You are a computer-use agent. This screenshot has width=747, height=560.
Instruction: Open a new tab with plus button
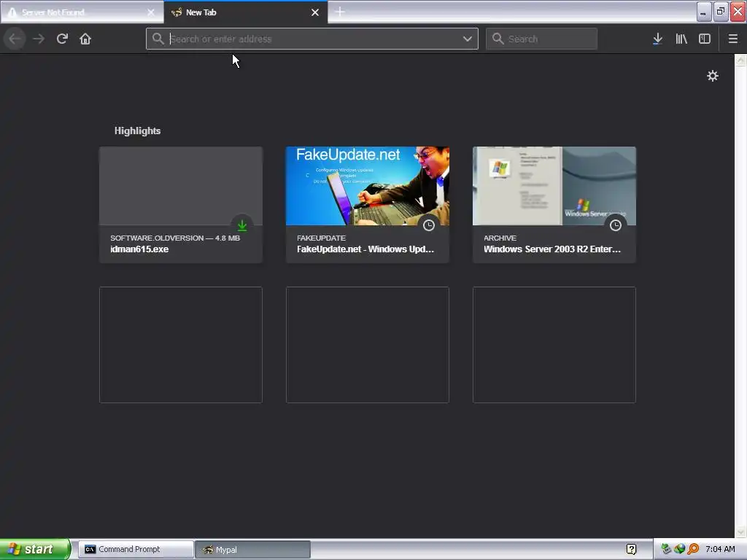(340, 12)
